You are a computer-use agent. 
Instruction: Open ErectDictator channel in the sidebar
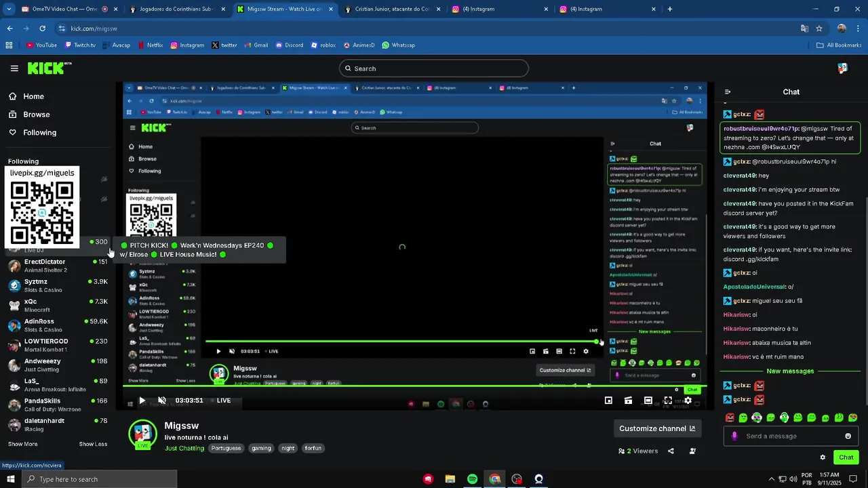[x=58, y=265]
